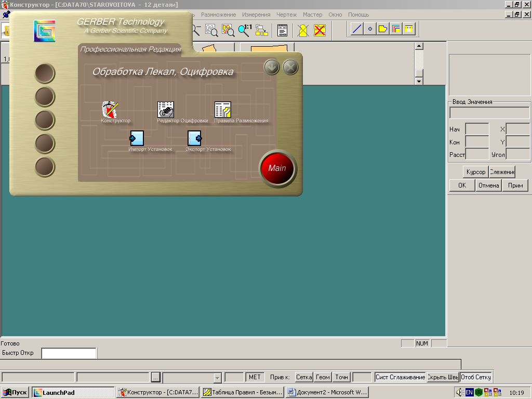Toggle the Сетка snap button
This screenshot has width=532, height=399.
(x=303, y=377)
